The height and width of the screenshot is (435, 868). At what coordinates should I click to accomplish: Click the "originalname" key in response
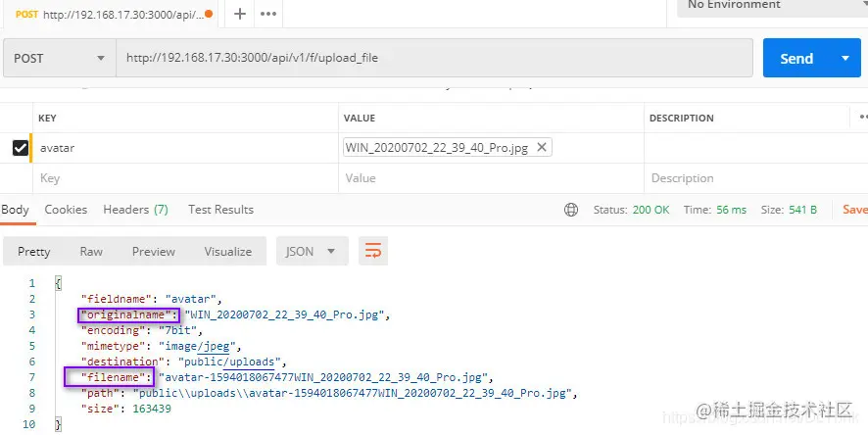128,314
